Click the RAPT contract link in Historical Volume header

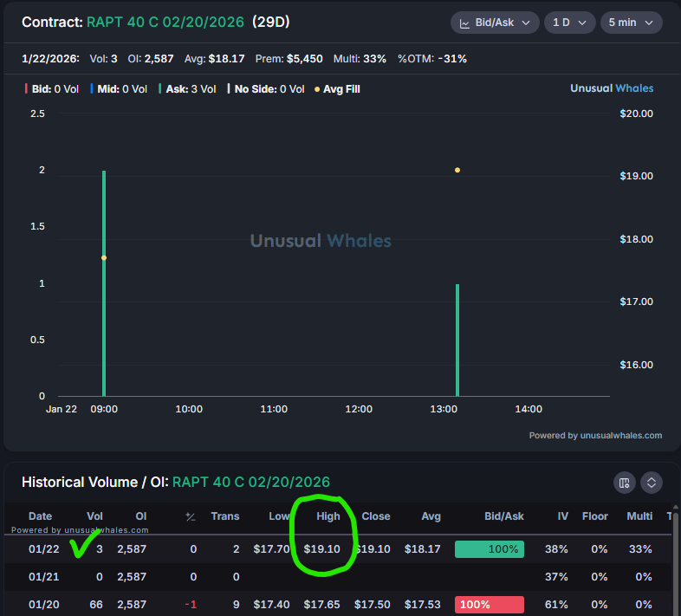point(251,483)
